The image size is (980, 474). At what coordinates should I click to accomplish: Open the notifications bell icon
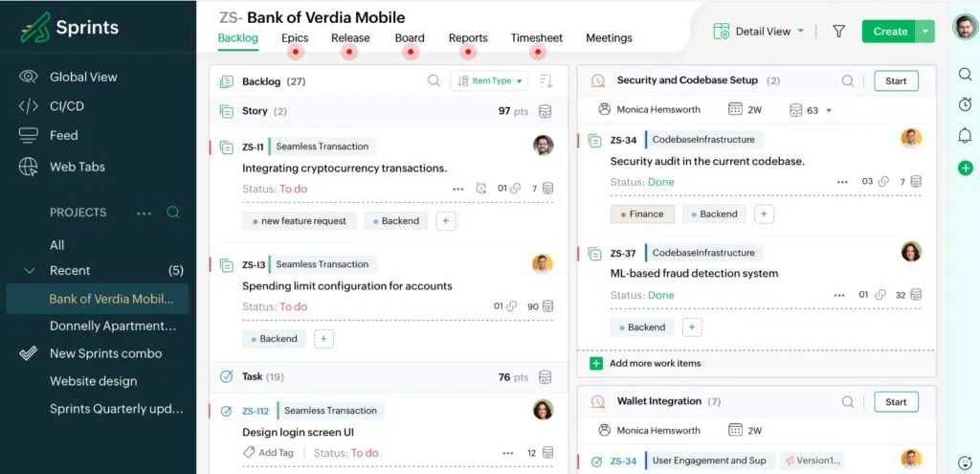(x=965, y=136)
